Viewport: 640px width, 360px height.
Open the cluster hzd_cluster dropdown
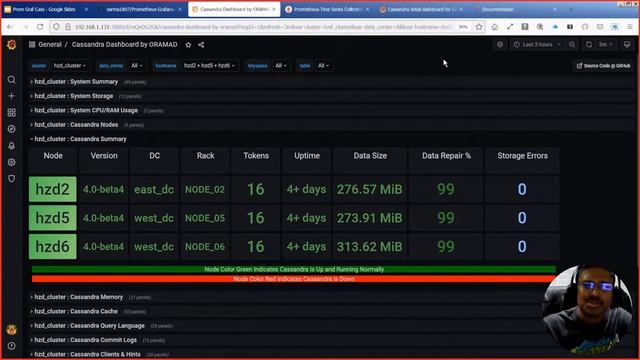(69, 66)
